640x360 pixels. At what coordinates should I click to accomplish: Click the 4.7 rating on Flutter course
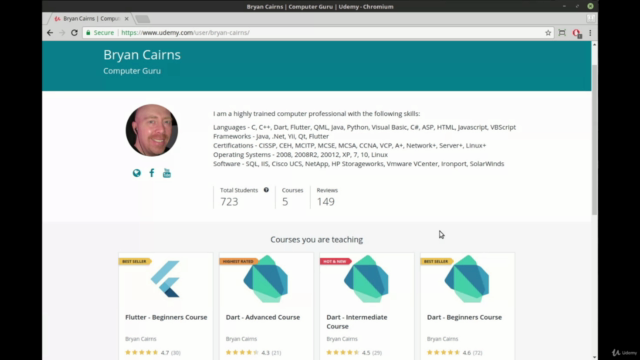tap(164, 353)
